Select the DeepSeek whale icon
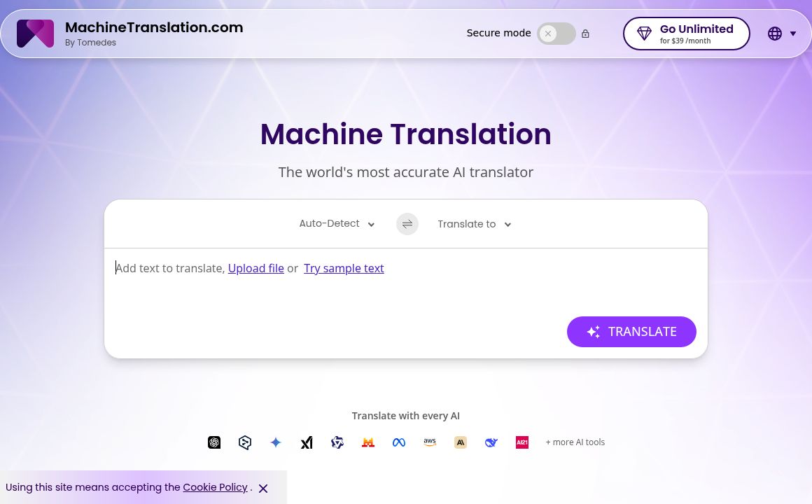812x504 pixels. [x=491, y=442]
